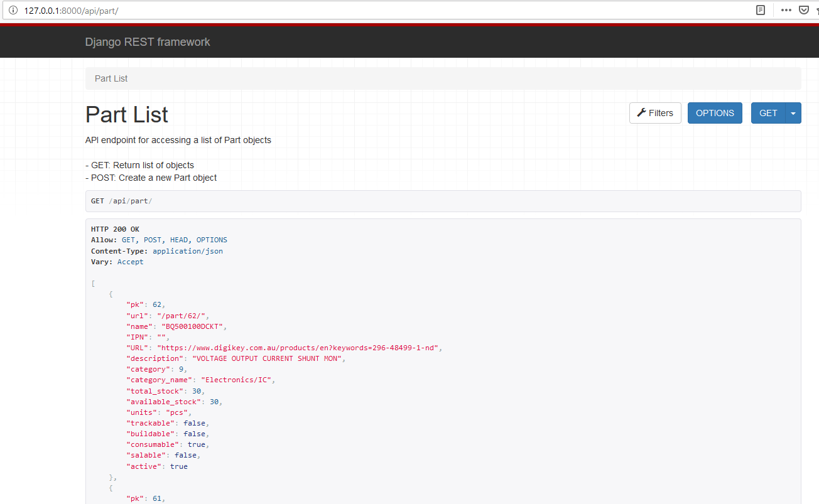Select the Part List breadcrumb item
Viewport: 819px width, 504px height.
point(111,78)
